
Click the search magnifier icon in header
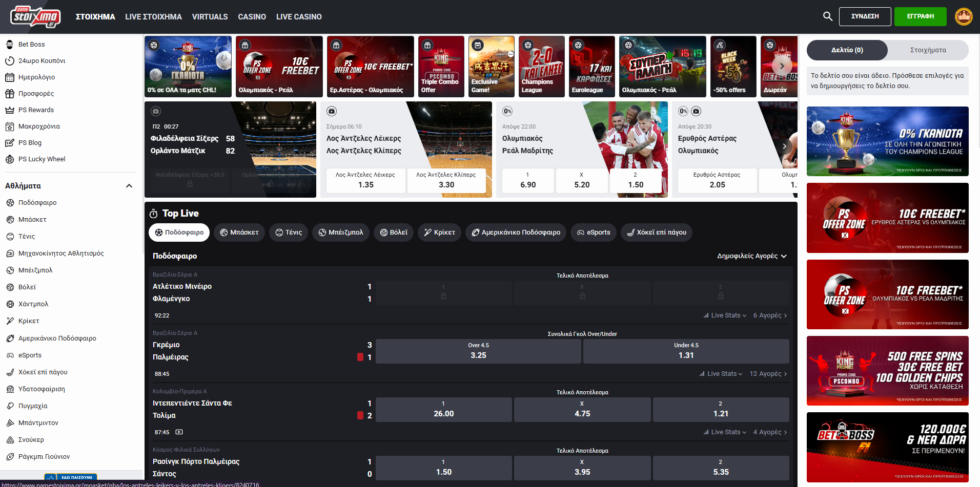(x=827, y=16)
